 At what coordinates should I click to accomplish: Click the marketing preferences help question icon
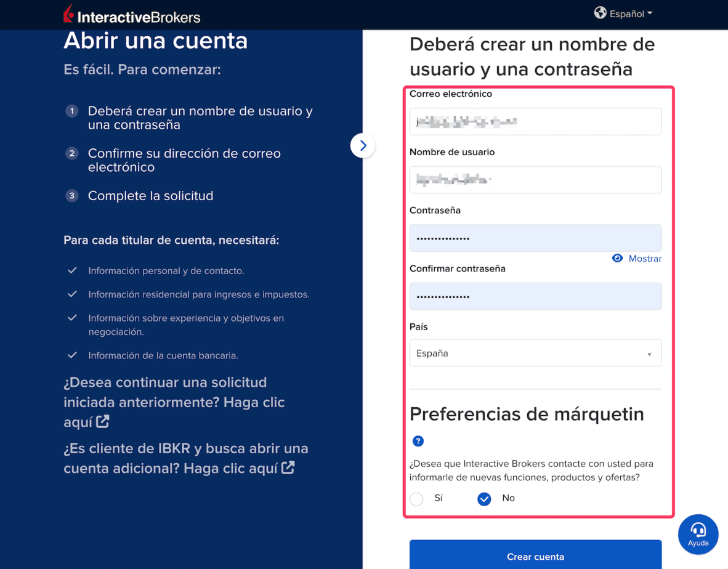(418, 441)
